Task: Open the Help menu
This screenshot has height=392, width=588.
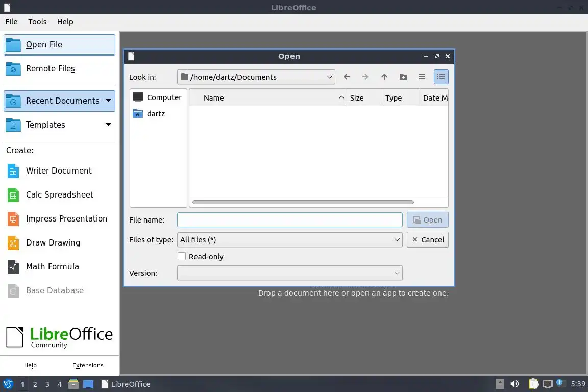Action: coord(65,22)
